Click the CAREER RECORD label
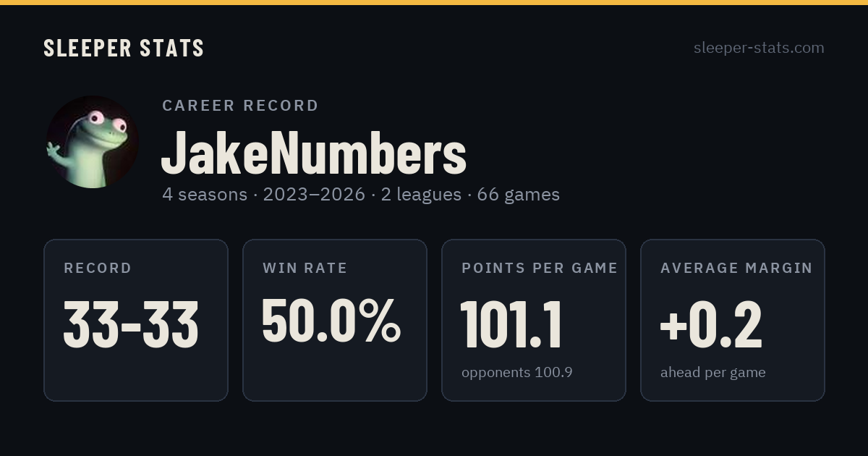 click(x=240, y=106)
